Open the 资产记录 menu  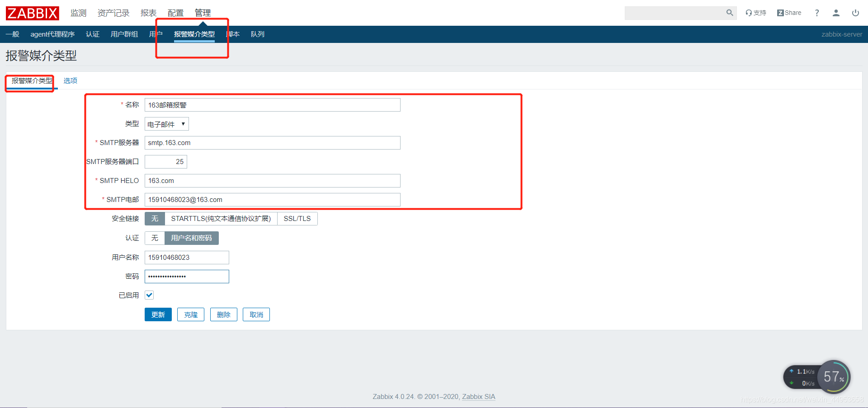point(113,13)
